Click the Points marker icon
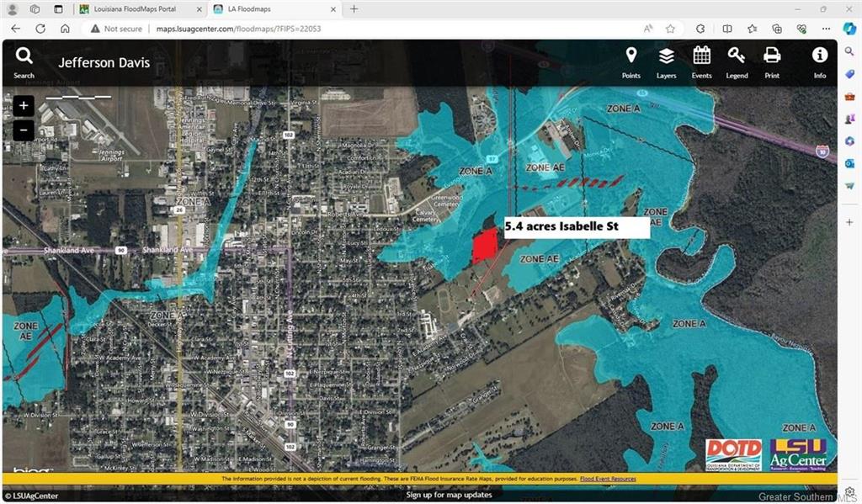 [631, 61]
